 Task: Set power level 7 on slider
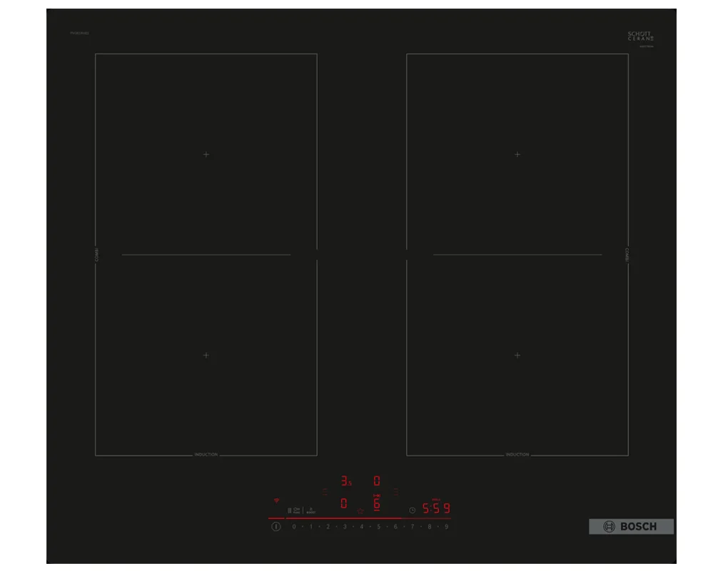tap(413, 527)
